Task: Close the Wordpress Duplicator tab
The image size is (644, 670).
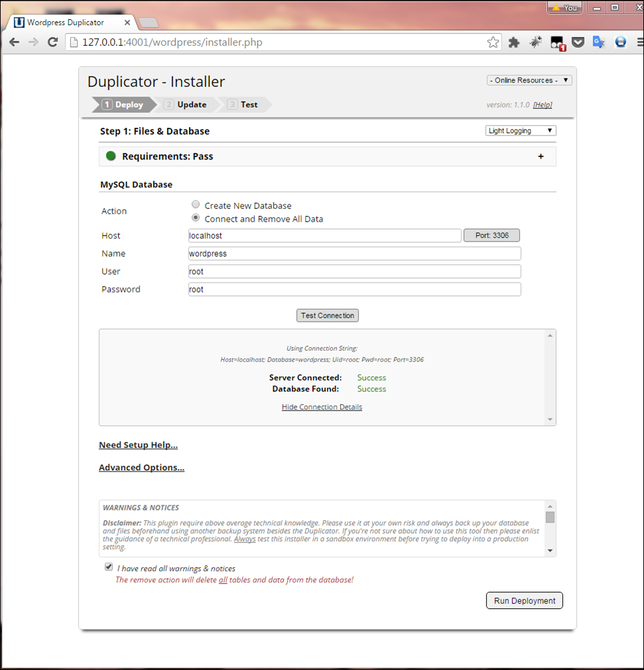Action: click(x=127, y=22)
